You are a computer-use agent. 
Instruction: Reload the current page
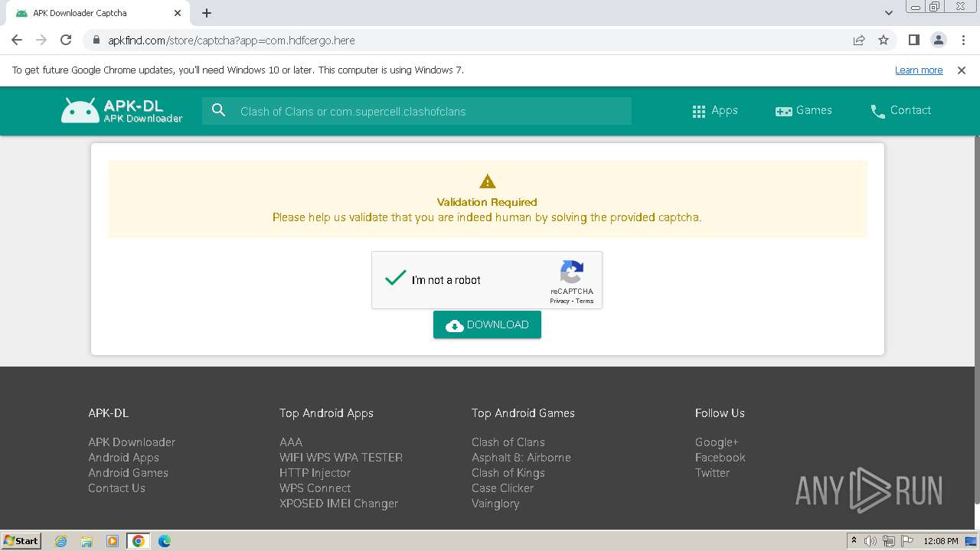point(66,41)
